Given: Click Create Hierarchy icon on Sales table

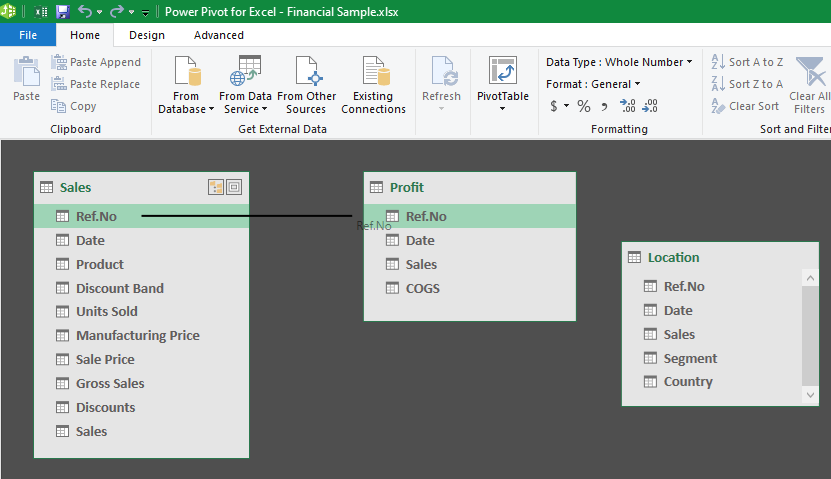Looking at the screenshot, I should pos(216,187).
